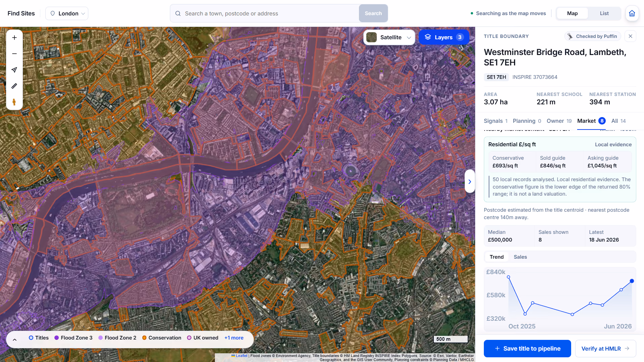Open the Planning tab
Image resolution: width=644 pixels, height=362 pixels.
click(x=527, y=121)
